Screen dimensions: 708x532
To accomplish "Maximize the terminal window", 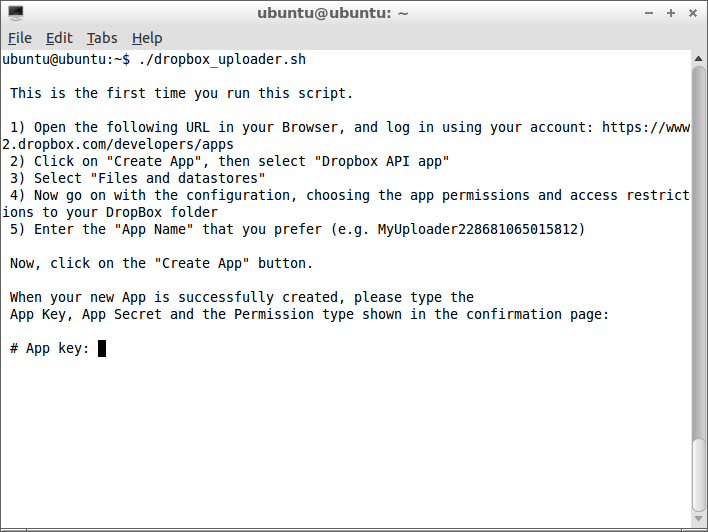I will (x=671, y=13).
